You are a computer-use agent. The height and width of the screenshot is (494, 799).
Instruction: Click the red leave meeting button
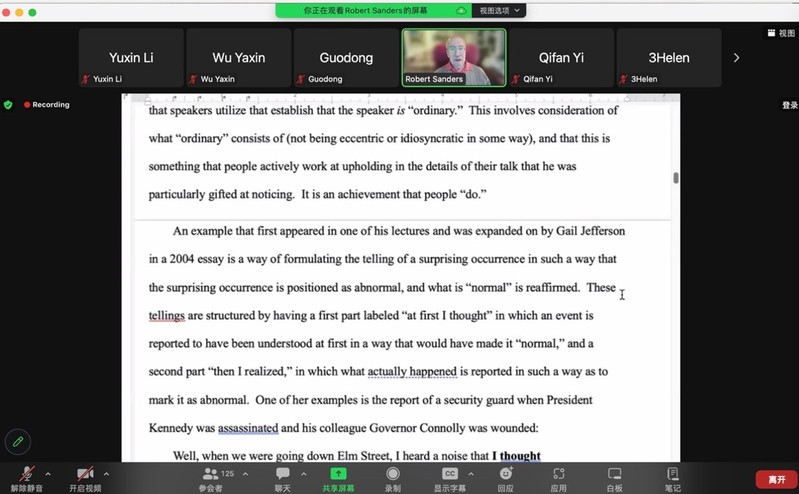point(776,479)
